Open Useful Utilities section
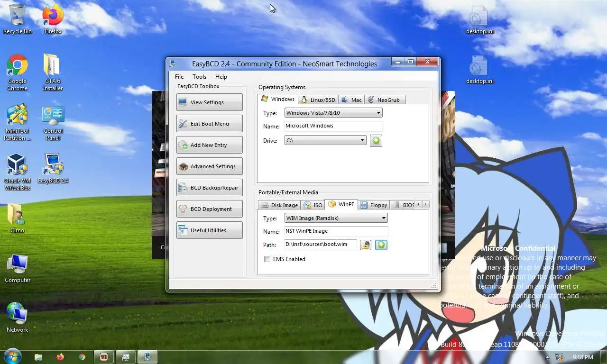607x364 pixels. (x=209, y=230)
